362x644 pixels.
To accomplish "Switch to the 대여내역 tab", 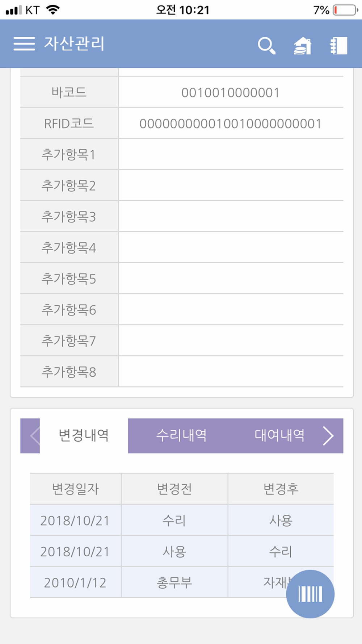I will click(x=279, y=435).
